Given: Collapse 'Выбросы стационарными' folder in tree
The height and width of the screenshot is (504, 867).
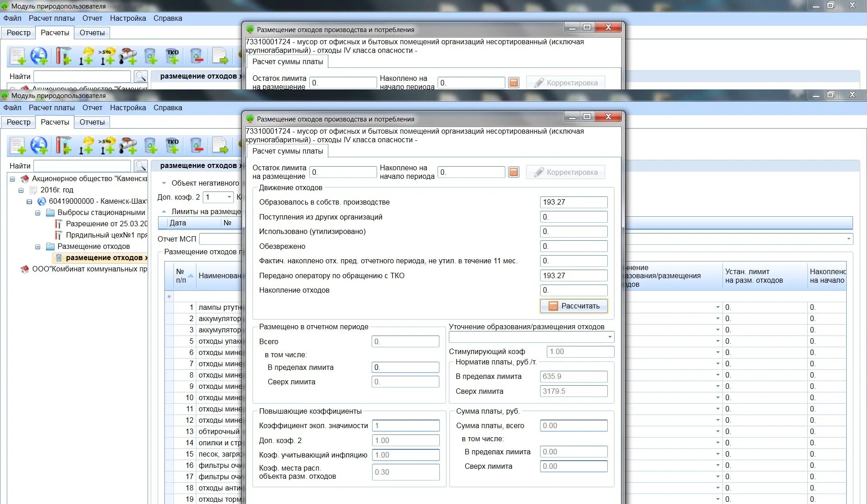Looking at the screenshot, I should coord(38,213).
